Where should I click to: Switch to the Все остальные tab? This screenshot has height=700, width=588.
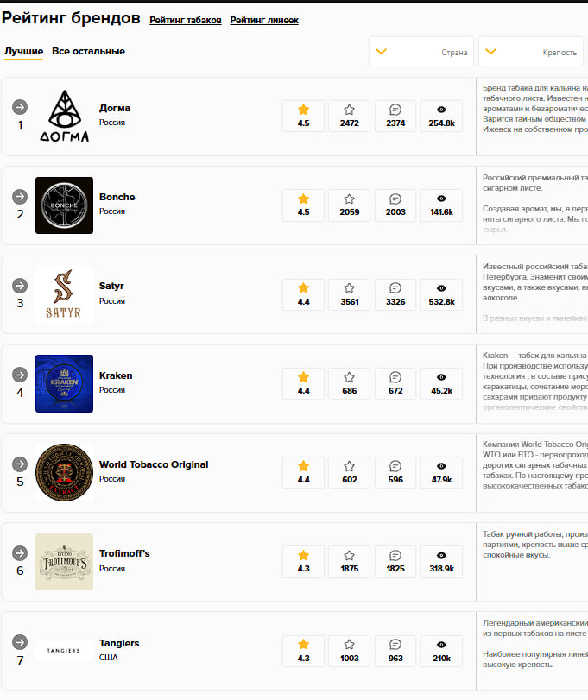(88, 51)
